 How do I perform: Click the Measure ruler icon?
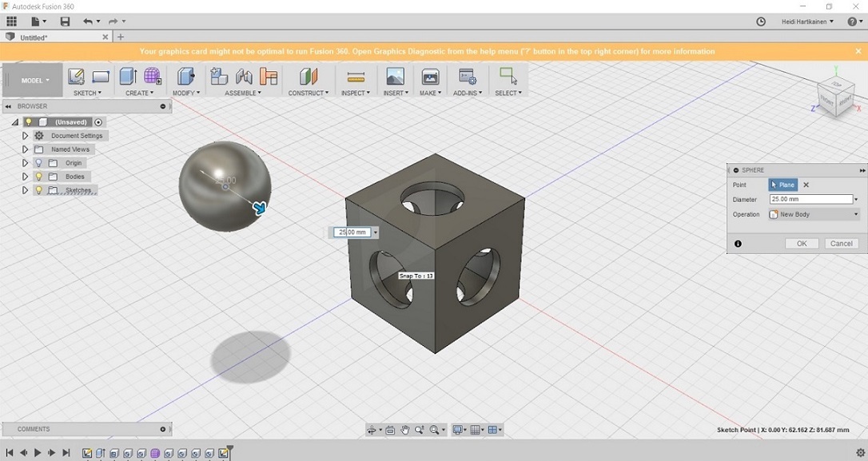point(356,77)
